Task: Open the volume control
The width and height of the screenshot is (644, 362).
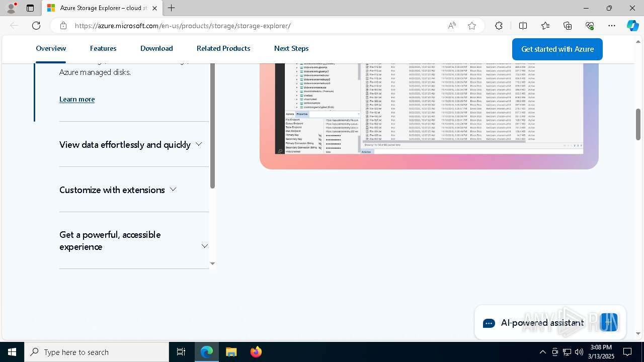Action: click(579, 352)
